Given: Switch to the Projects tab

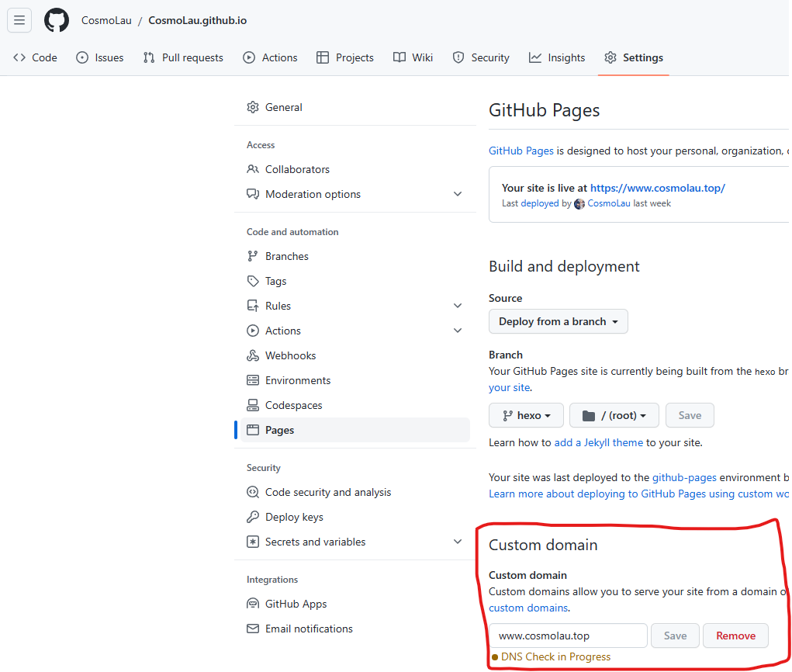Looking at the screenshot, I should pyautogui.click(x=345, y=57).
